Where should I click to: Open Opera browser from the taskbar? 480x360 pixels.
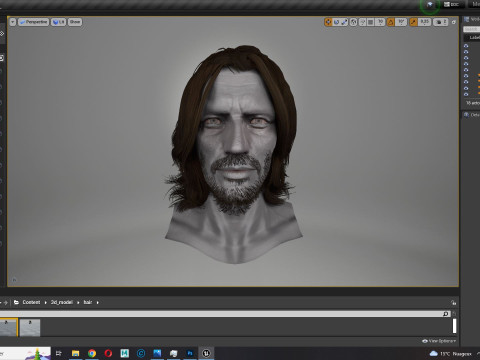pos(108,353)
